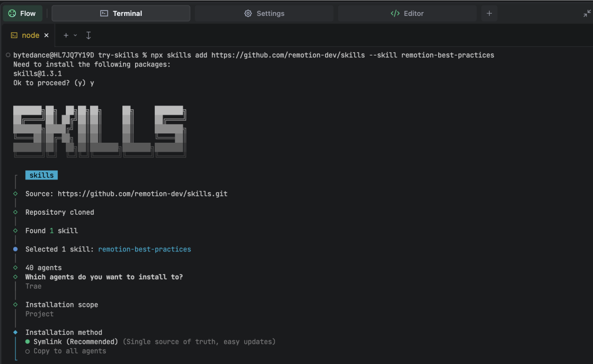Screen dimensions: 593x364
Task: Open the Settings tab
Action: point(264,13)
